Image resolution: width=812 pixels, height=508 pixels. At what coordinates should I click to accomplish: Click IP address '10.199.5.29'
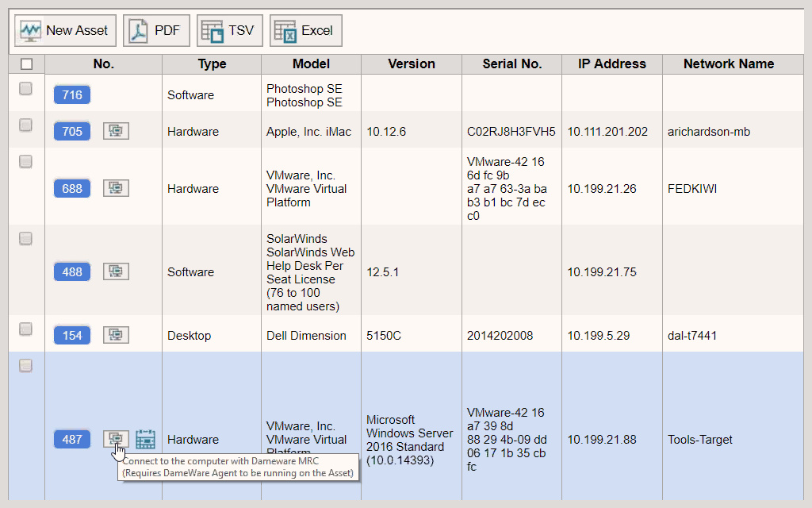coord(599,336)
